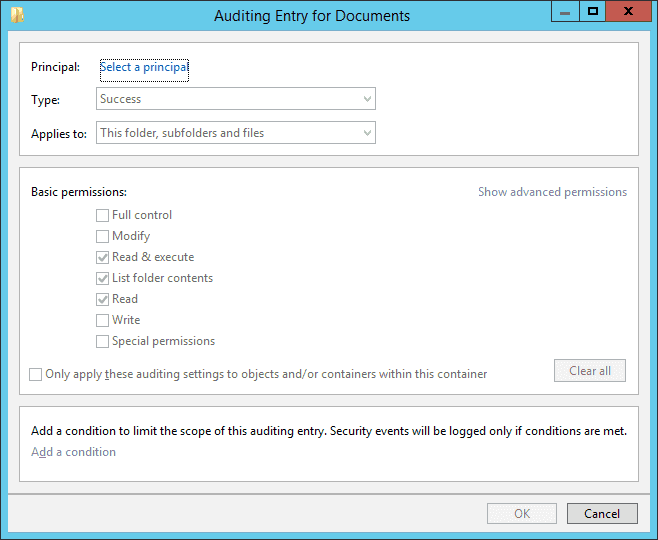Click the Applies to dropdown arrow
This screenshot has height=540, width=658.
point(367,133)
